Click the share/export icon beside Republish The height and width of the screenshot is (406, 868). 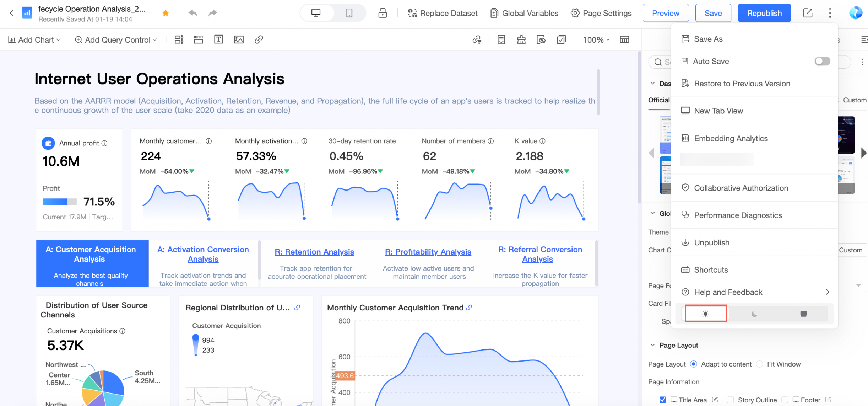(x=808, y=13)
